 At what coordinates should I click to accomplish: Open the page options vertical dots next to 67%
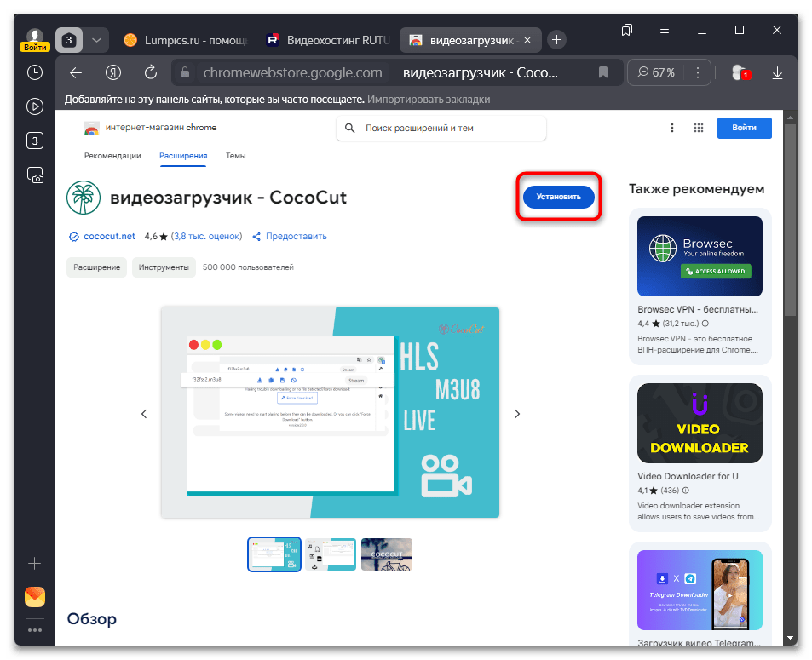[698, 72]
